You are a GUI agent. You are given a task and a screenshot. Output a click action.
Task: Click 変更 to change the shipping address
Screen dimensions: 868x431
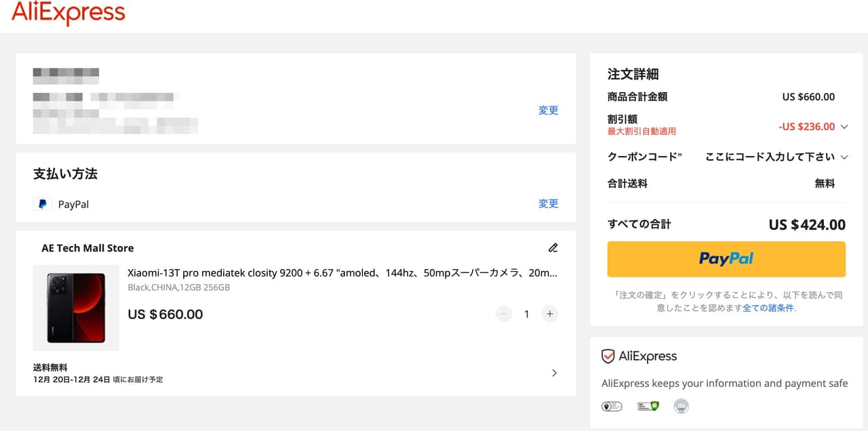[x=548, y=110]
